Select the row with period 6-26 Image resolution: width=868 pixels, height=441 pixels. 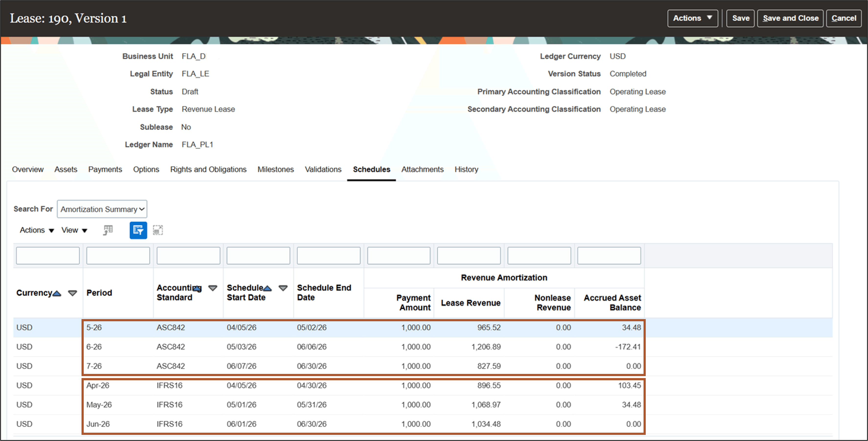422,347
